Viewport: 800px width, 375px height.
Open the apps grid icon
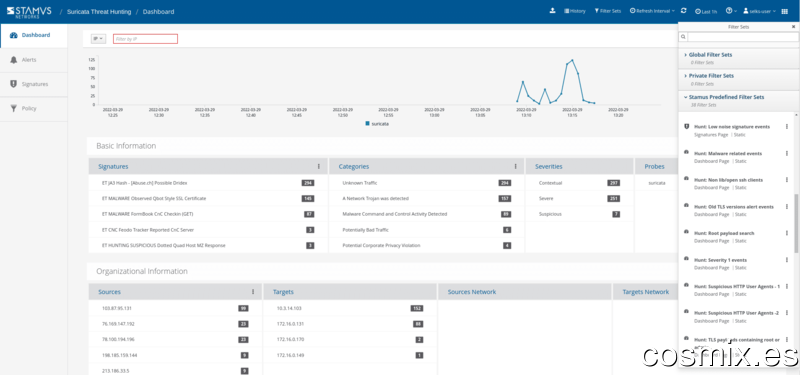[785, 11]
